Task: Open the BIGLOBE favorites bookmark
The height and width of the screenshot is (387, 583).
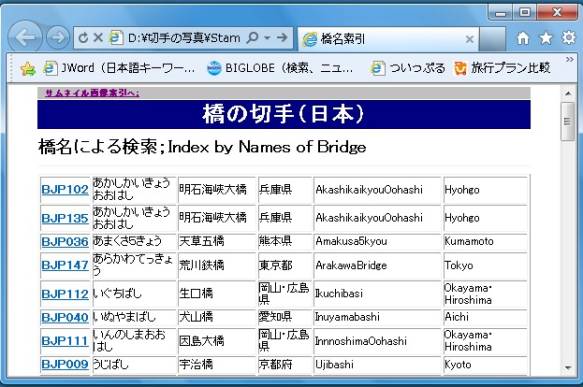Action: click(280, 68)
